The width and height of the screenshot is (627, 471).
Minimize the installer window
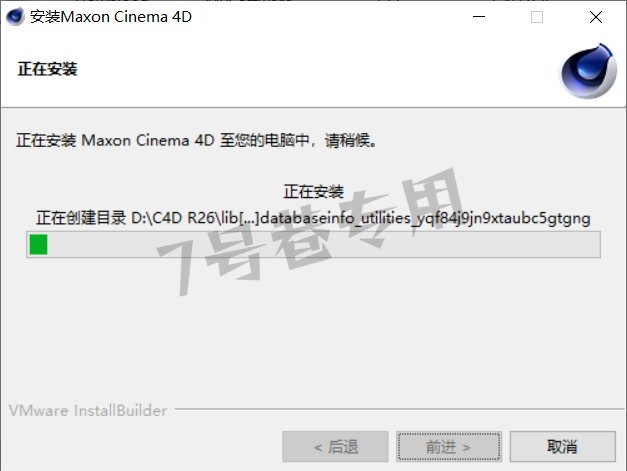(479, 17)
